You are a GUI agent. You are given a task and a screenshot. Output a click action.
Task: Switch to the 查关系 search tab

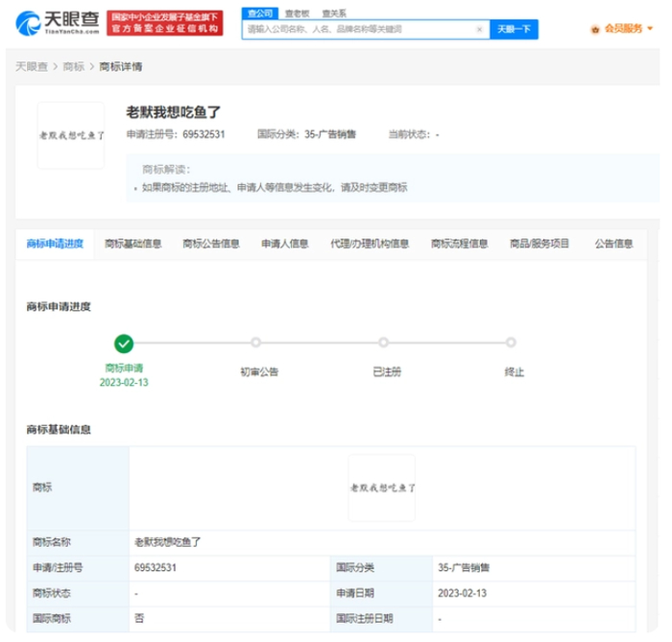334,13
